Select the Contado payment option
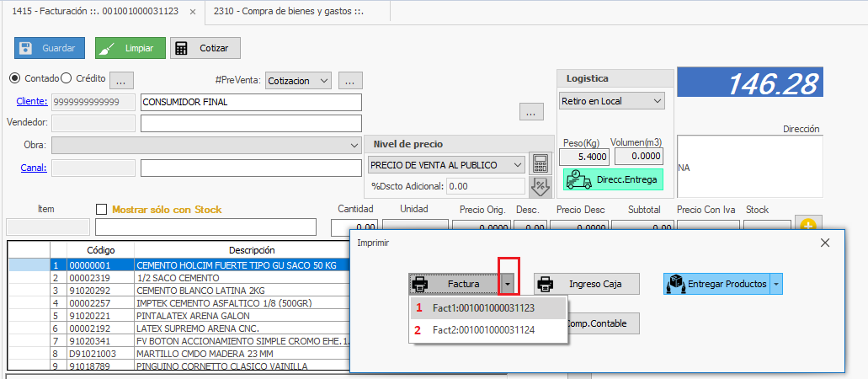Viewport: 868px width, 379px height. [x=15, y=78]
